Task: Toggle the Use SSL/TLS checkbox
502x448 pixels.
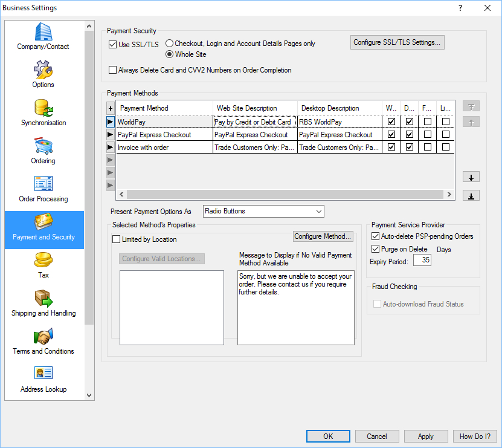Action: point(112,44)
